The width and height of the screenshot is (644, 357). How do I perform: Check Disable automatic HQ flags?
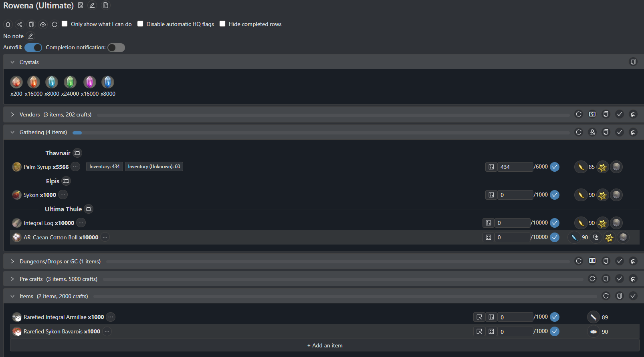tap(140, 24)
